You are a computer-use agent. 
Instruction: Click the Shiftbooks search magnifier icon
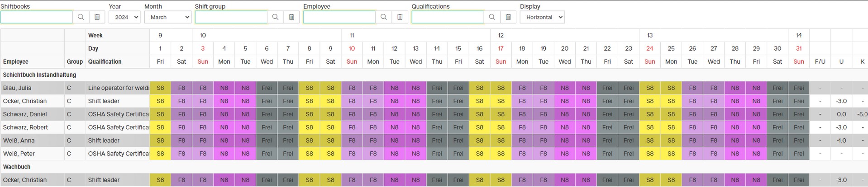(x=81, y=17)
